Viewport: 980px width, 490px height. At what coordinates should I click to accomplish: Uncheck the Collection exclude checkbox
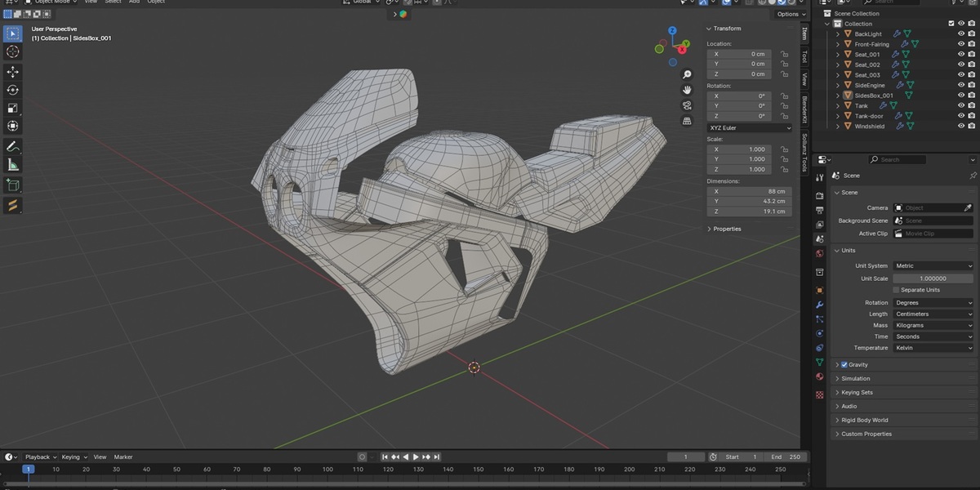pyautogui.click(x=951, y=24)
